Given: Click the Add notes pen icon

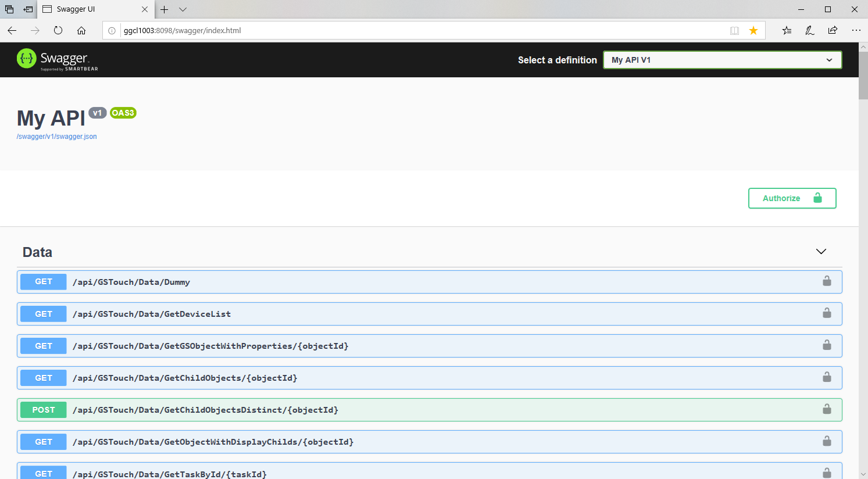Looking at the screenshot, I should 809,30.
